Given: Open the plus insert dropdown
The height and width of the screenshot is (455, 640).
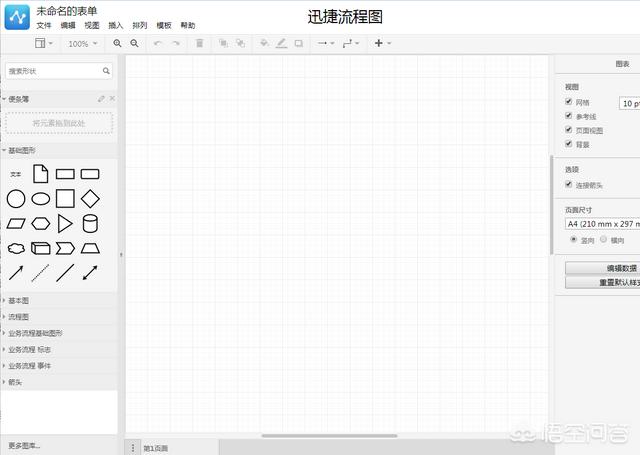Looking at the screenshot, I should point(383,43).
